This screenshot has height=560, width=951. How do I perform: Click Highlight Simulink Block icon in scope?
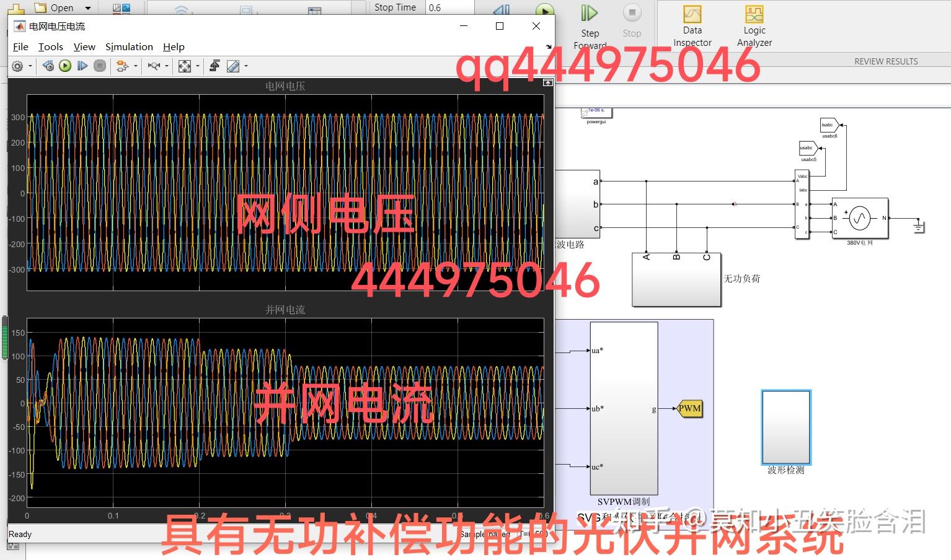(x=122, y=66)
